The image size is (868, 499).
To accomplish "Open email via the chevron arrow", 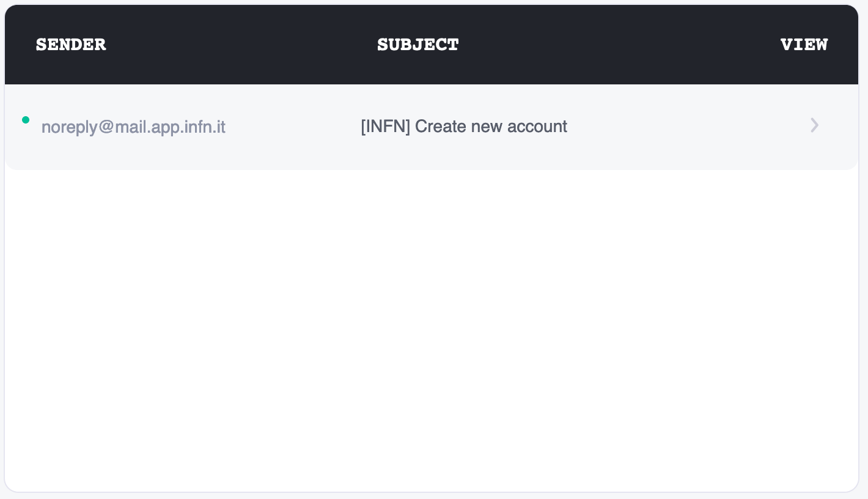I will tap(814, 125).
